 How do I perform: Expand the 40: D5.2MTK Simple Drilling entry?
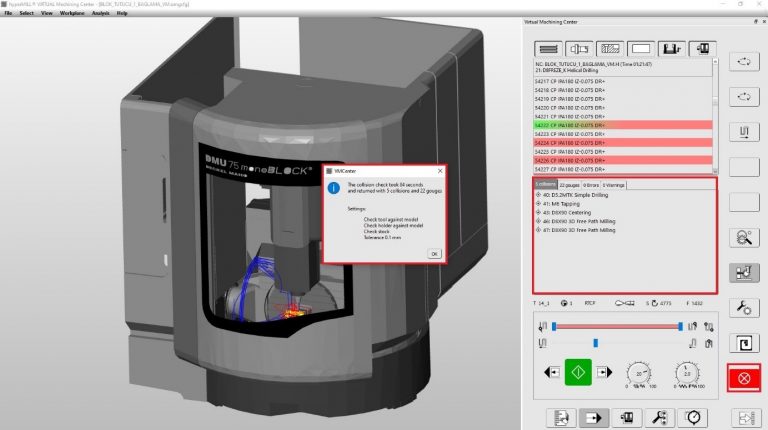pos(539,194)
